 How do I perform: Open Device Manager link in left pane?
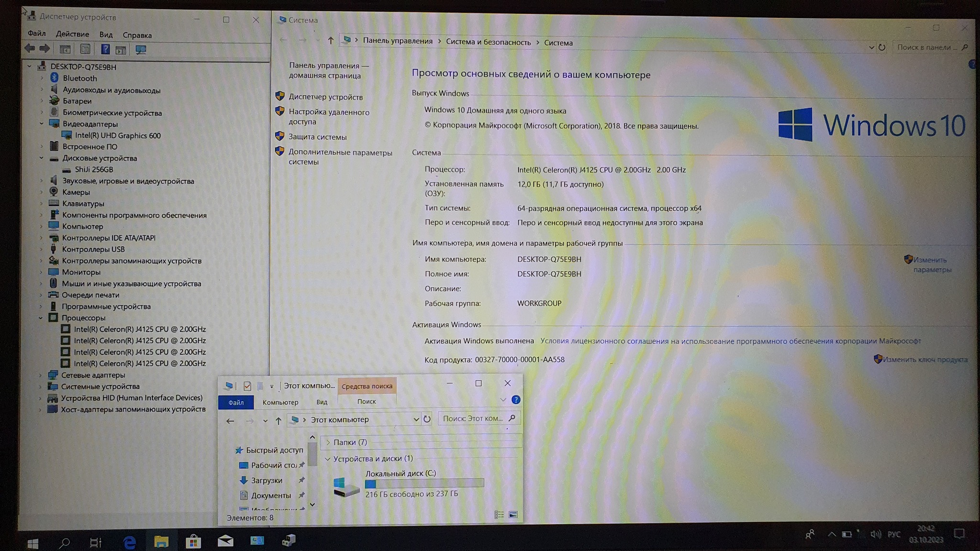tap(325, 97)
